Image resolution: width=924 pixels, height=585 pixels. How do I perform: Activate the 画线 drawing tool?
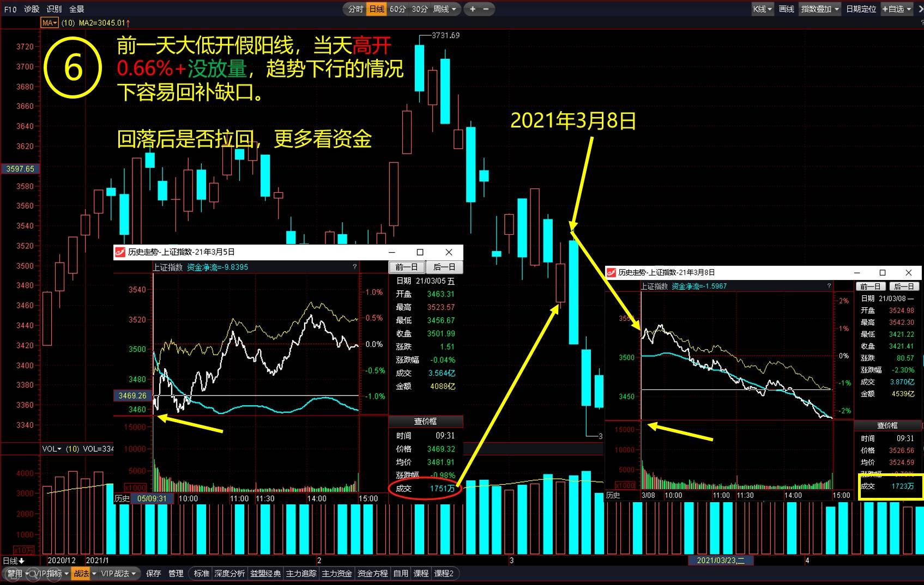[x=786, y=9]
